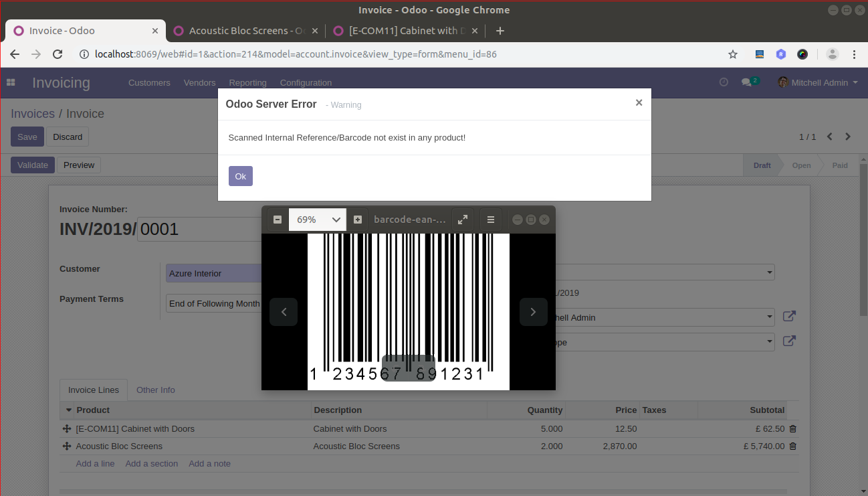Show next image in viewer
The height and width of the screenshot is (496, 868).
pyautogui.click(x=534, y=312)
